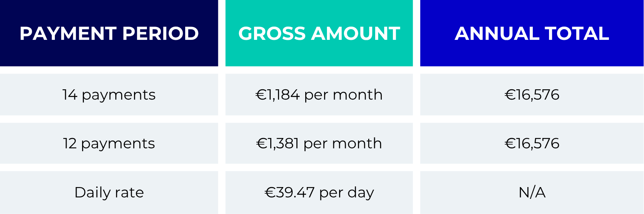Click the N/A annual total cell

[532, 193]
